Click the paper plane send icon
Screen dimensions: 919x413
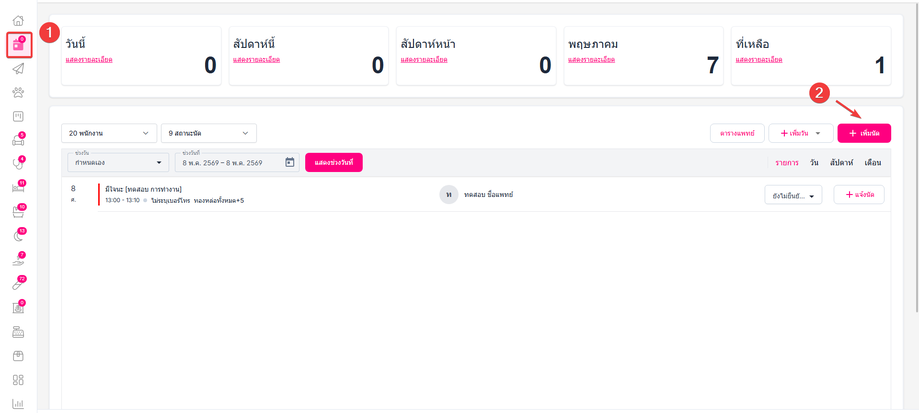[18, 69]
